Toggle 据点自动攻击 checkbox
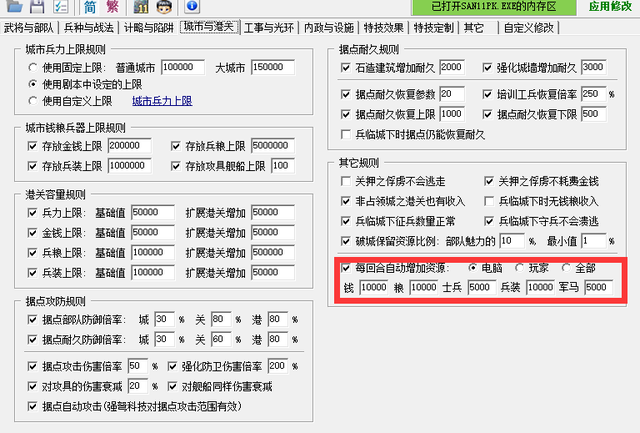 32,406
